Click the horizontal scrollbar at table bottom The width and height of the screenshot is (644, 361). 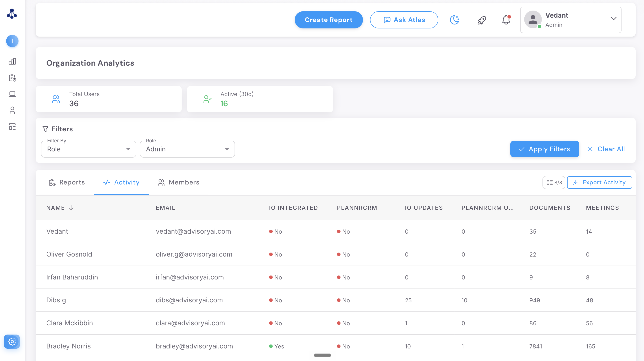322,355
